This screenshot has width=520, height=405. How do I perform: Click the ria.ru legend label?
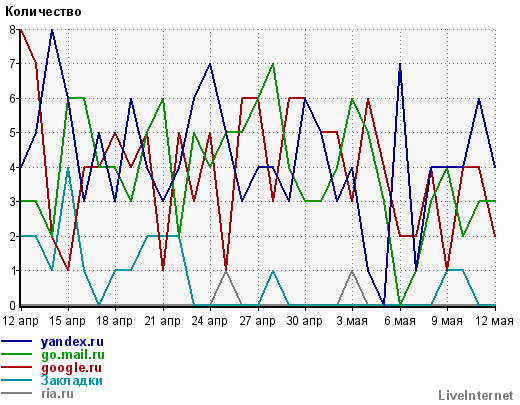pos(57,393)
